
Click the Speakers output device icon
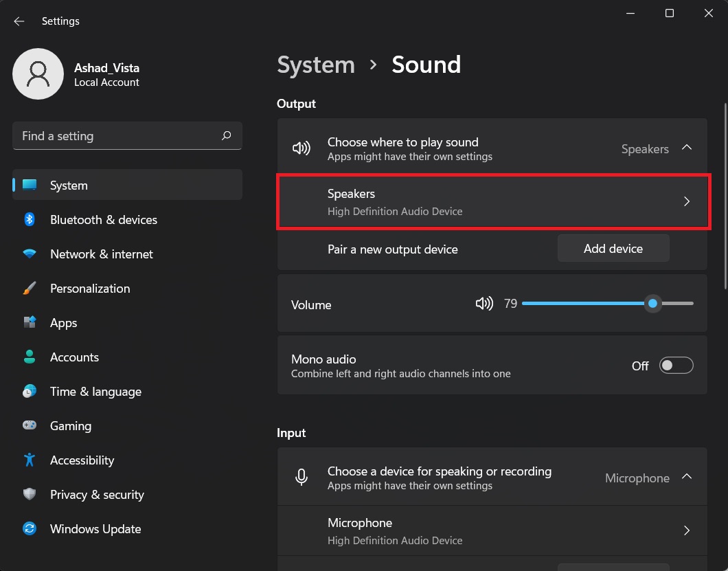tap(301, 148)
